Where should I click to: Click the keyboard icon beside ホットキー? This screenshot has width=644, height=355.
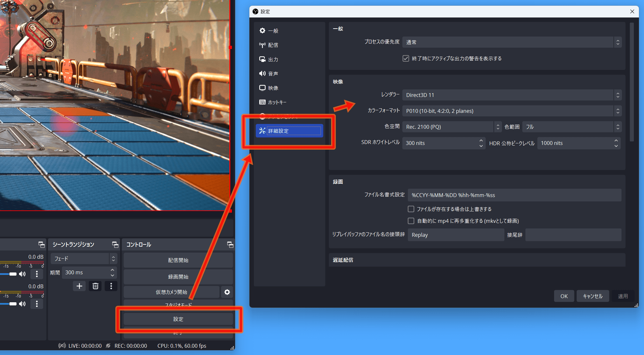tap(262, 102)
